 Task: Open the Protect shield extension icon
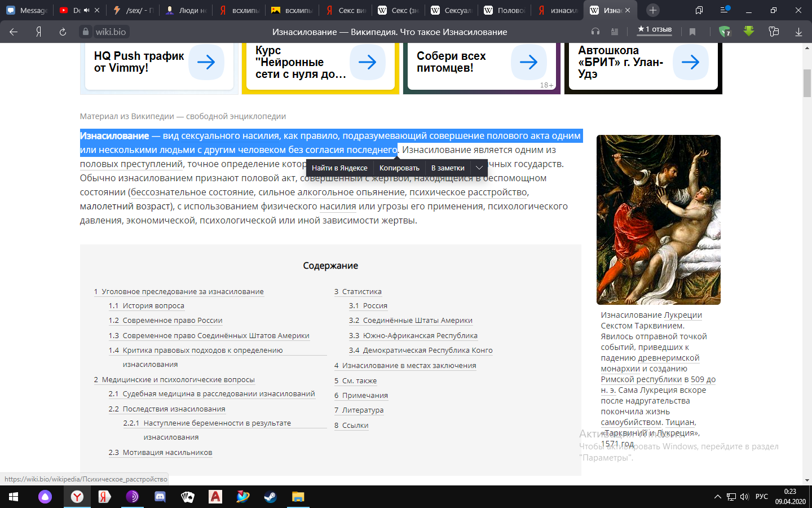725,32
